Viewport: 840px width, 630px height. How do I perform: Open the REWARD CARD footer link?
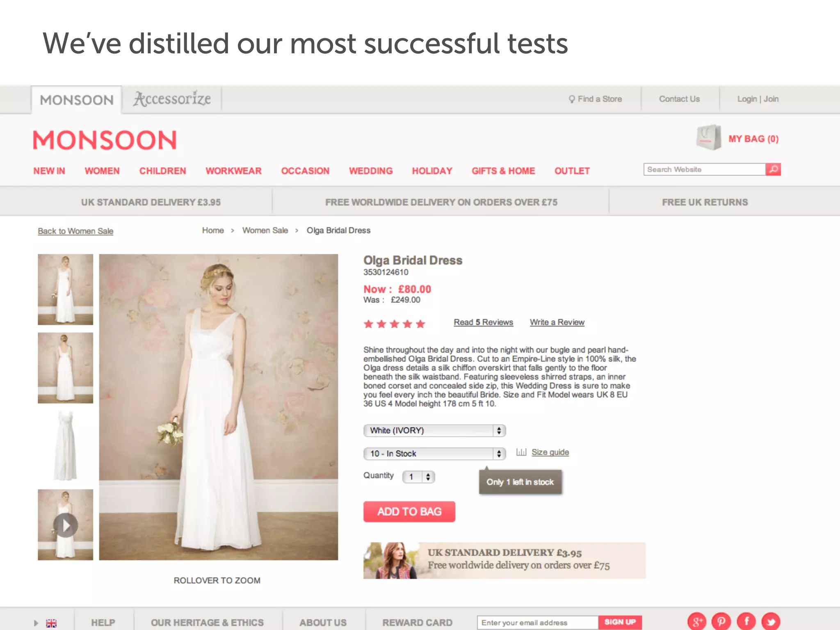coord(418,623)
